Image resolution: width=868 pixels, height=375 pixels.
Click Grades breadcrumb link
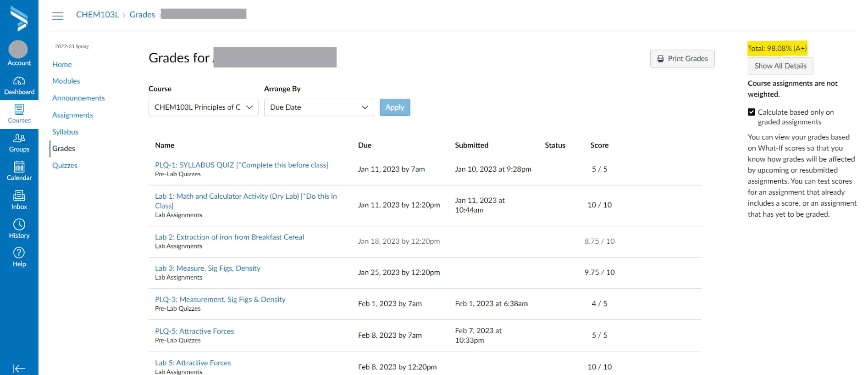click(142, 15)
